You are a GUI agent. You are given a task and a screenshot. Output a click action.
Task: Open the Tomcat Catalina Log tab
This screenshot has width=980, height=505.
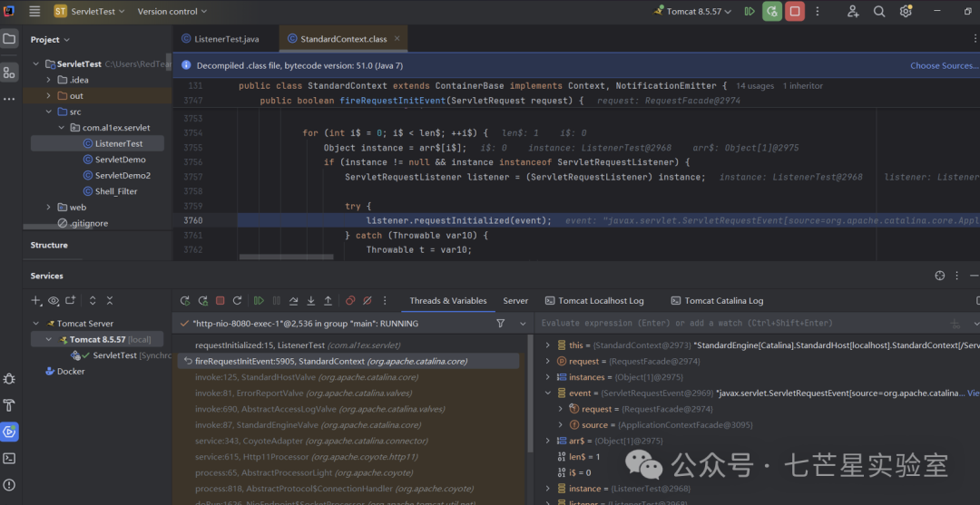(x=718, y=300)
